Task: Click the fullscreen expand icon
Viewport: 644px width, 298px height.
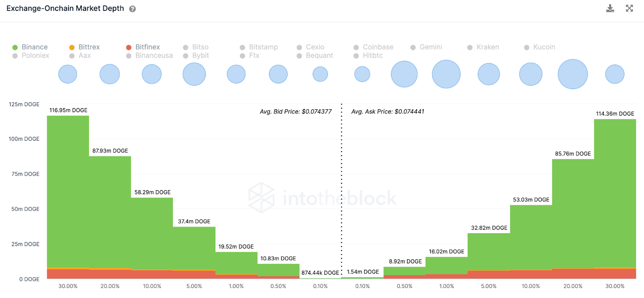Action: click(630, 8)
